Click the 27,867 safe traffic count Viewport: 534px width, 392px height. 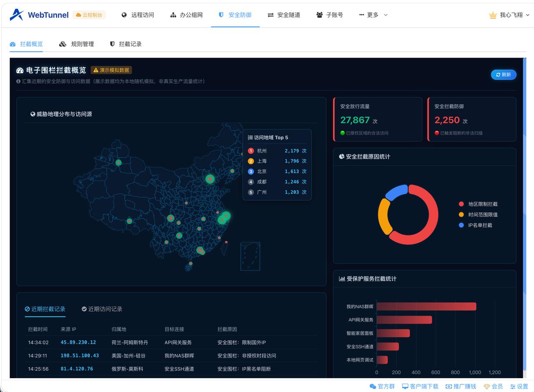click(x=355, y=120)
